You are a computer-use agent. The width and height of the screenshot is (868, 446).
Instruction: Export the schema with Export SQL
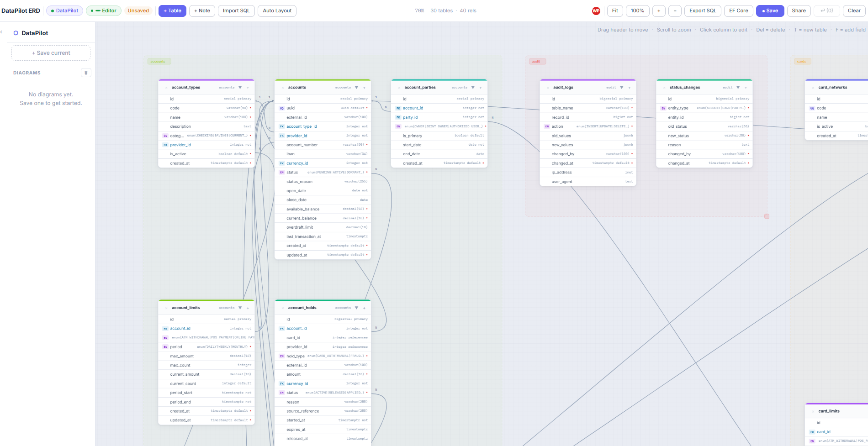703,10
